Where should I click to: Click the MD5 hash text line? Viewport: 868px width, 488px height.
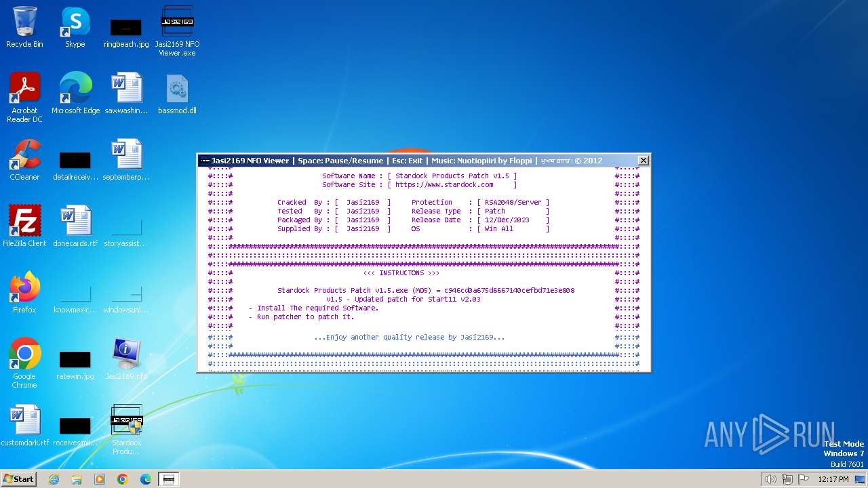[426, 290]
